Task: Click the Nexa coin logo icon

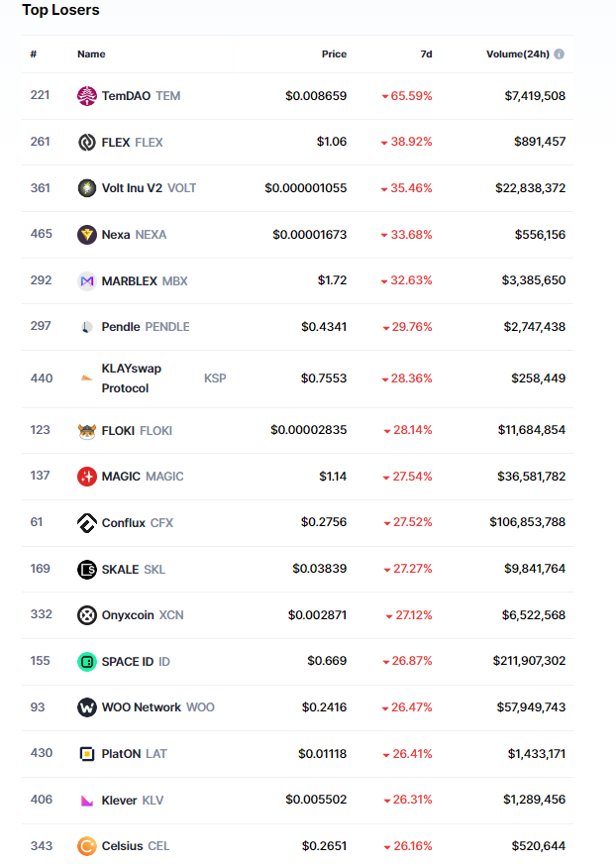Action: tap(87, 235)
